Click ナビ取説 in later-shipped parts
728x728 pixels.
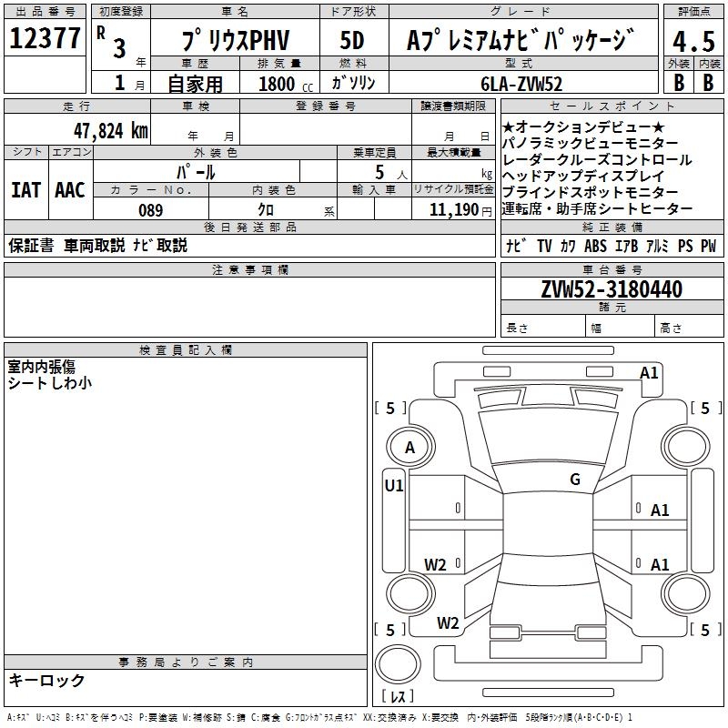point(160,245)
